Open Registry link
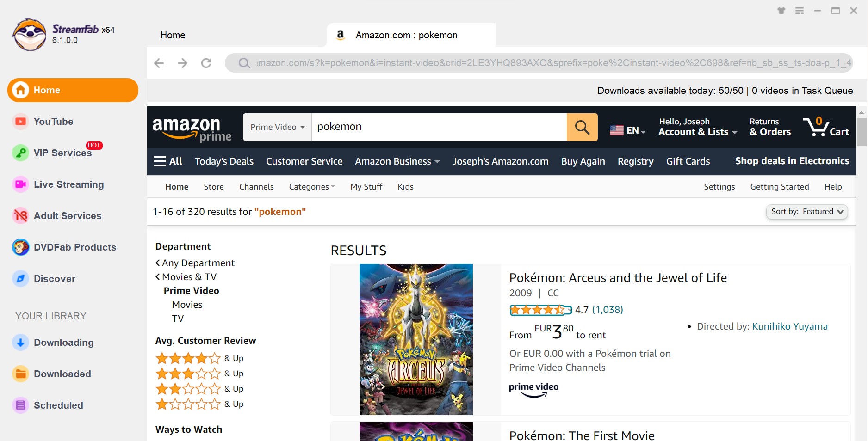 (x=635, y=161)
